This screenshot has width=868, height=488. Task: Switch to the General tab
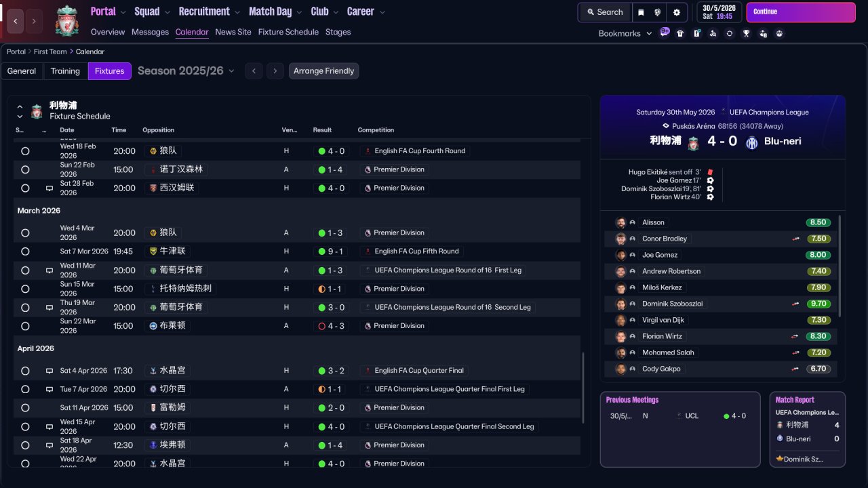pyautogui.click(x=22, y=71)
